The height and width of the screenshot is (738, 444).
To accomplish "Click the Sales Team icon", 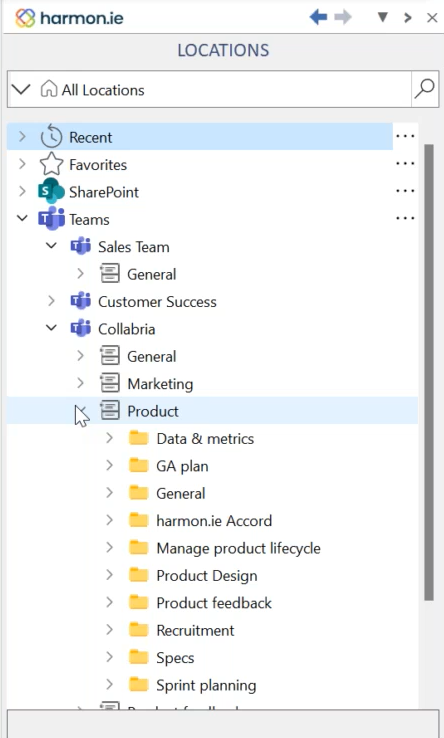I will point(81,246).
